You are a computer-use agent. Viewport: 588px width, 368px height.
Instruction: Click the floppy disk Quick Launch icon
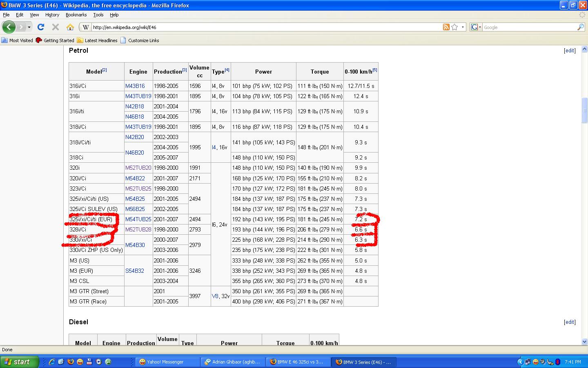pos(89,362)
